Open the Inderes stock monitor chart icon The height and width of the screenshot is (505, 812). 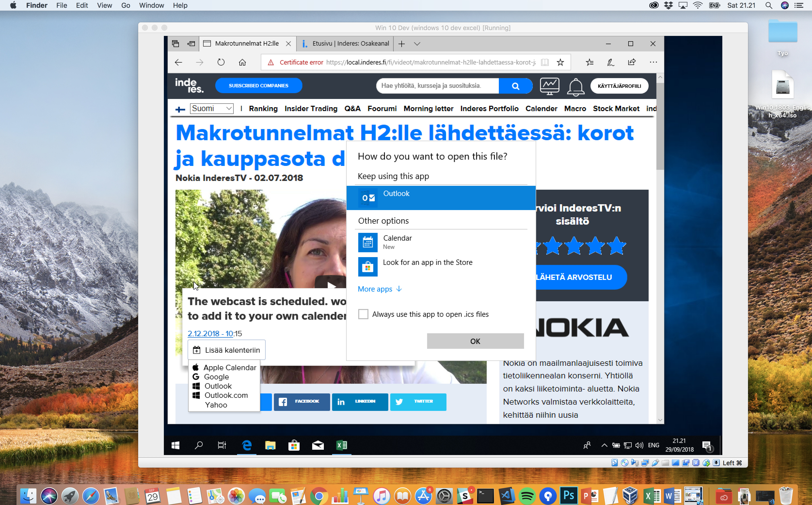pyautogui.click(x=549, y=86)
